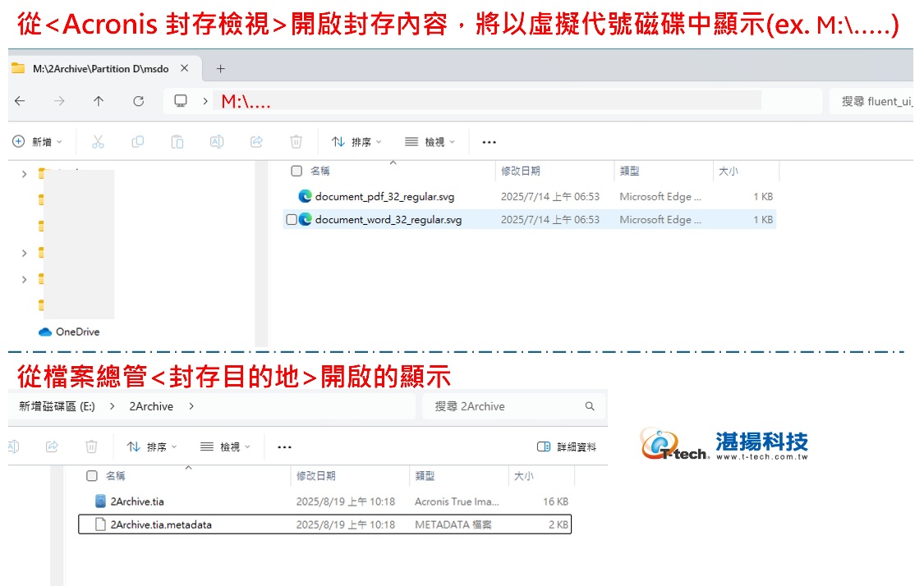Image resolution: width=924 pixels, height=586 pixels.
Task: Select file 2Archive.tia.metadata
Action: (x=325, y=524)
